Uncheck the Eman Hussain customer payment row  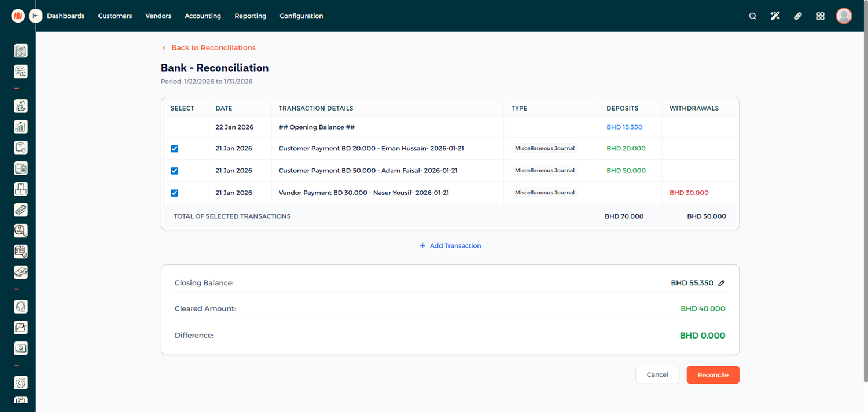pos(174,149)
